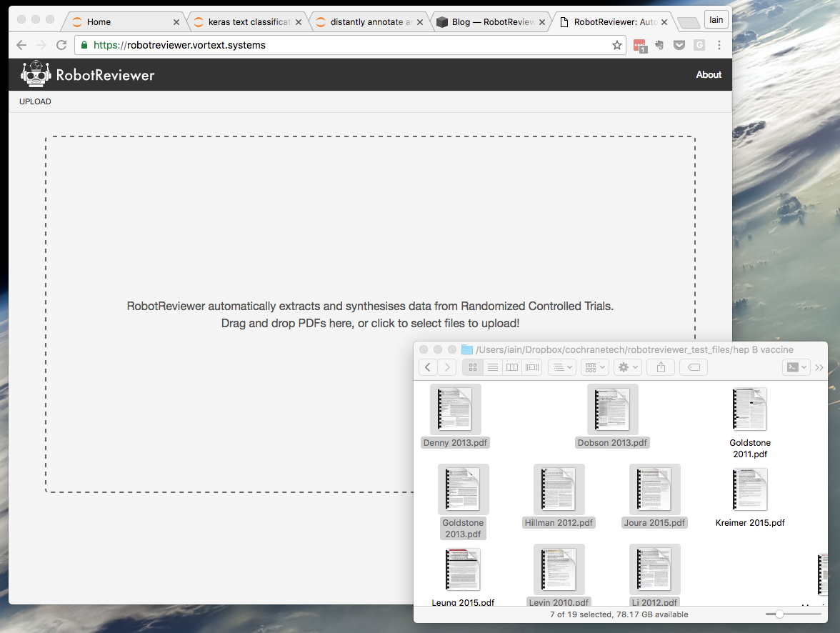Open Finder terminal script dropdown
This screenshot has width=840, height=633.
click(796, 367)
